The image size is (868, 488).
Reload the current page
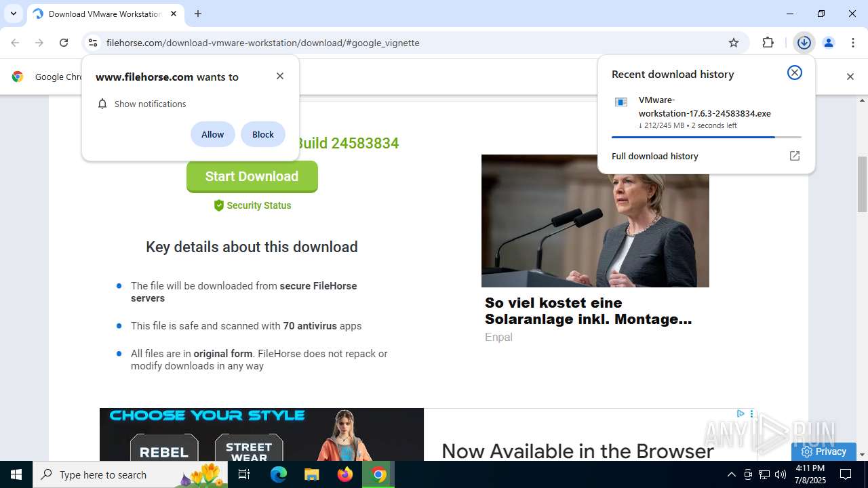click(x=64, y=43)
